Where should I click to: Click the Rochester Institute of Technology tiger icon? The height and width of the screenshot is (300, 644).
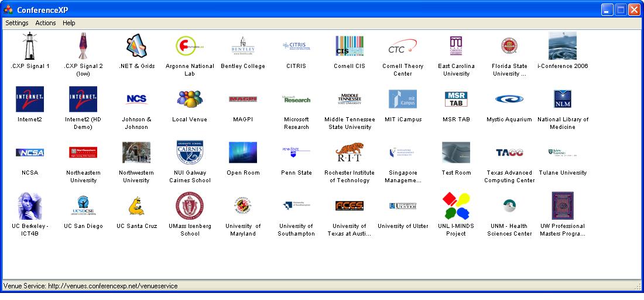click(350, 152)
